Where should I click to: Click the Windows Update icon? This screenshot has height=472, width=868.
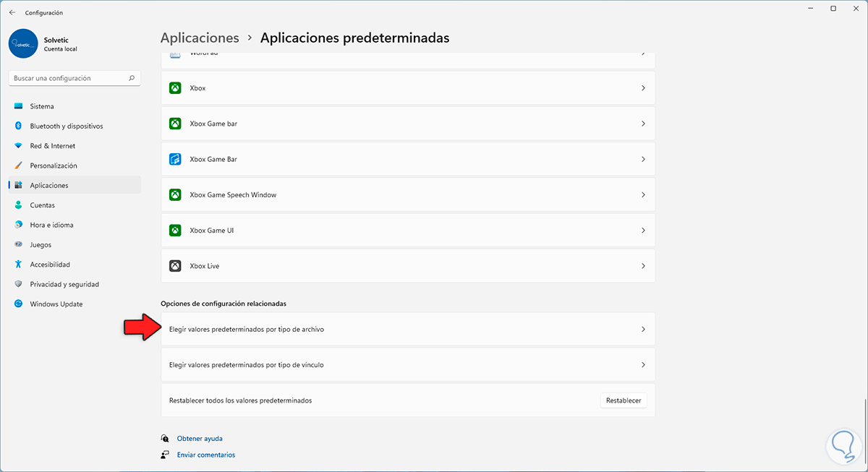pyautogui.click(x=19, y=304)
